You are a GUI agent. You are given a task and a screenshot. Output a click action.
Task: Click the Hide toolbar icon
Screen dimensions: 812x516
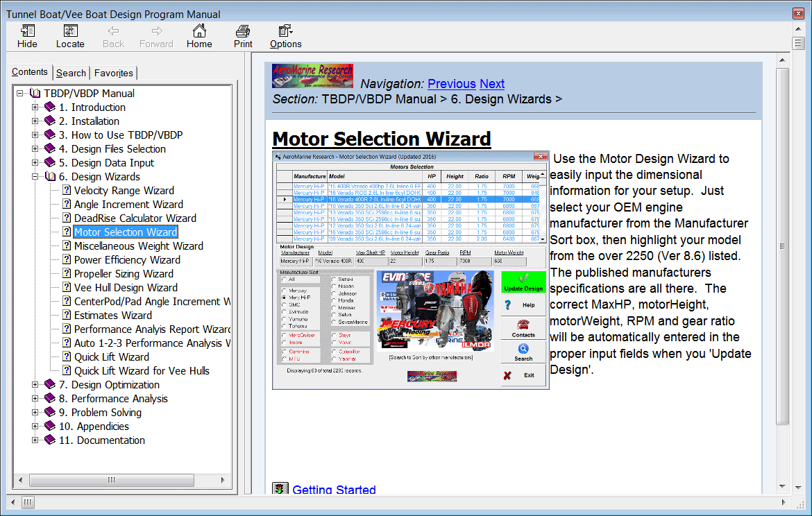tap(28, 31)
